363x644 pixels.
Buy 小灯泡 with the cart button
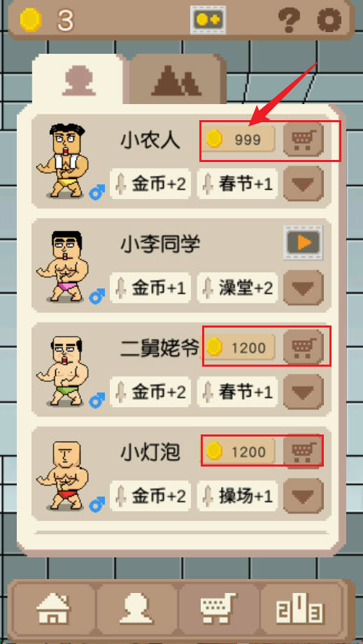304,451
